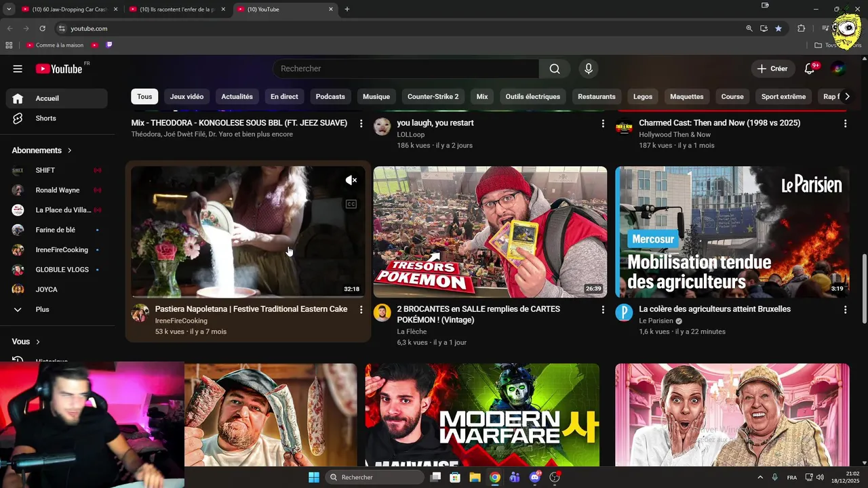Open Discord from the taskbar
This screenshot has height=488, width=868.
(535, 477)
